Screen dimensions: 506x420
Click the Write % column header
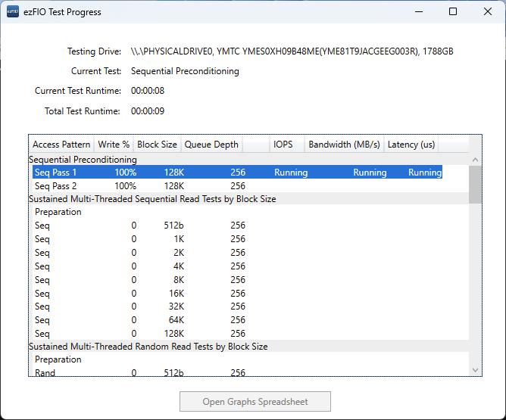pos(114,145)
